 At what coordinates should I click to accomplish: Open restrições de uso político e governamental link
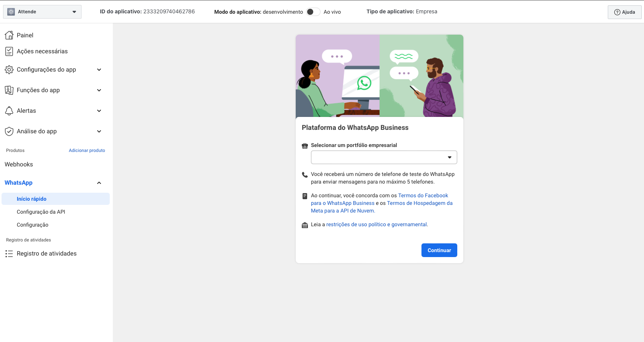[376, 224]
